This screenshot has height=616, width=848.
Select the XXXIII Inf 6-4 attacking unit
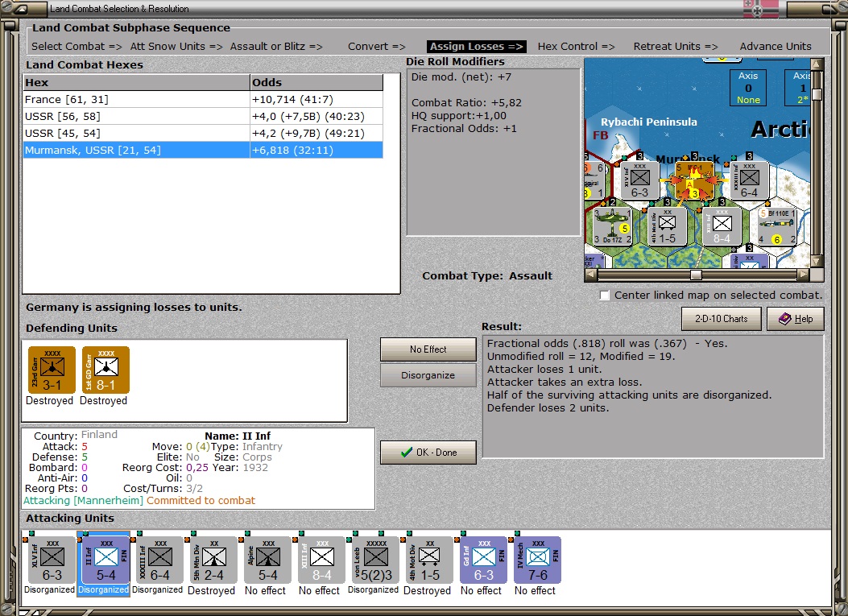click(159, 560)
